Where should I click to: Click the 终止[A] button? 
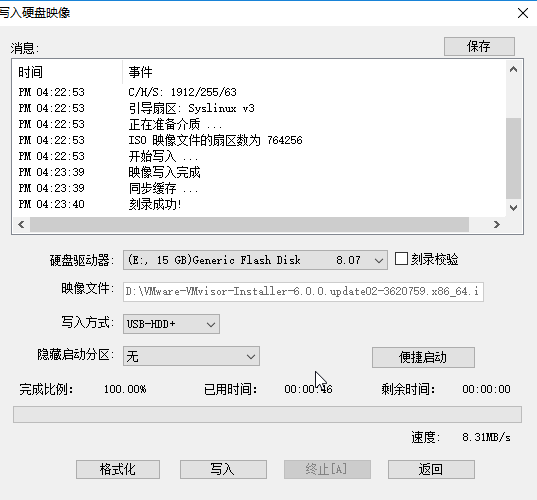[x=327, y=469]
